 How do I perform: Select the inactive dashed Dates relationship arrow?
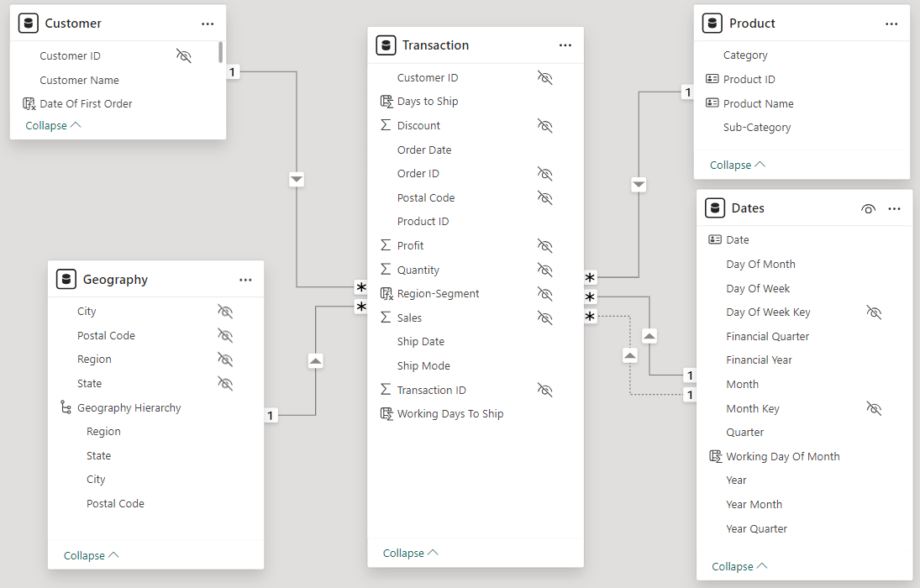click(629, 355)
